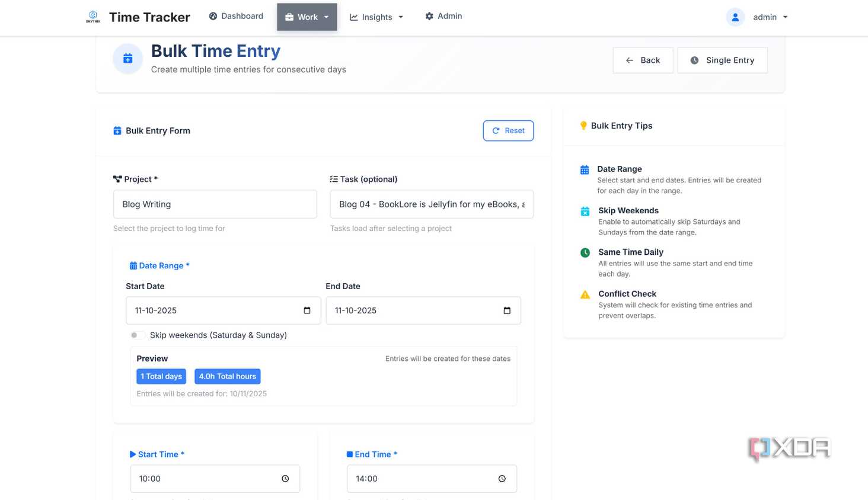Click the Skip Weekends tip calendar icon
The height and width of the screenshot is (500, 868).
(585, 211)
